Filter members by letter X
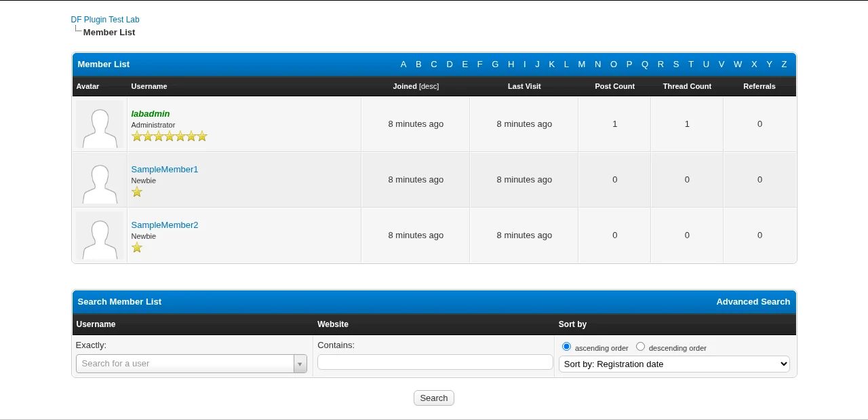This screenshot has height=420, width=868. tap(754, 64)
